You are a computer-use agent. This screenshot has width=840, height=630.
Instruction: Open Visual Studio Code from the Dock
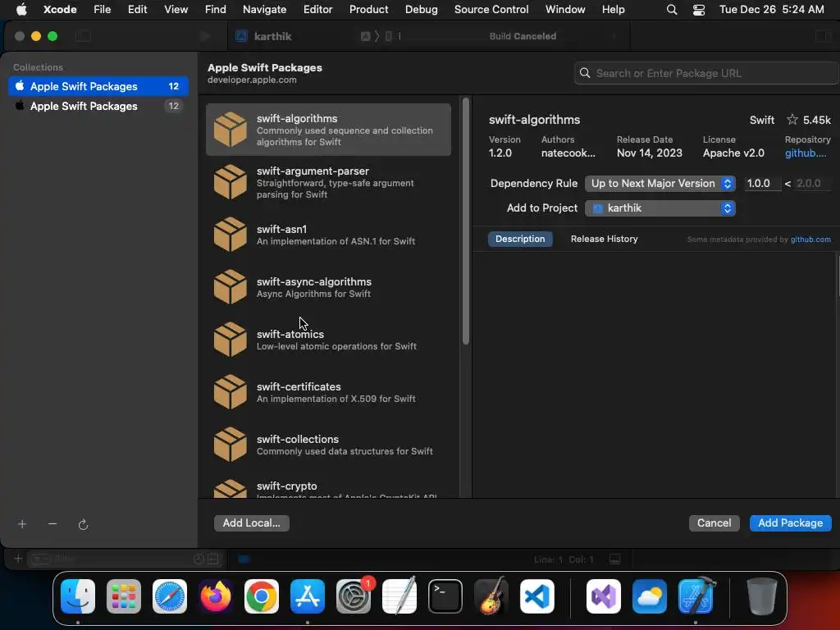point(536,596)
